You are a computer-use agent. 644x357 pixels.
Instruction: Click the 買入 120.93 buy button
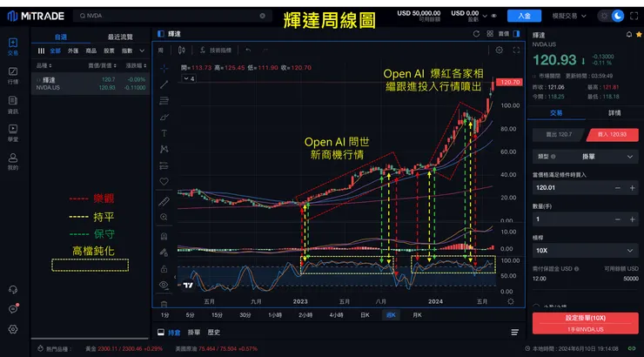(612, 134)
